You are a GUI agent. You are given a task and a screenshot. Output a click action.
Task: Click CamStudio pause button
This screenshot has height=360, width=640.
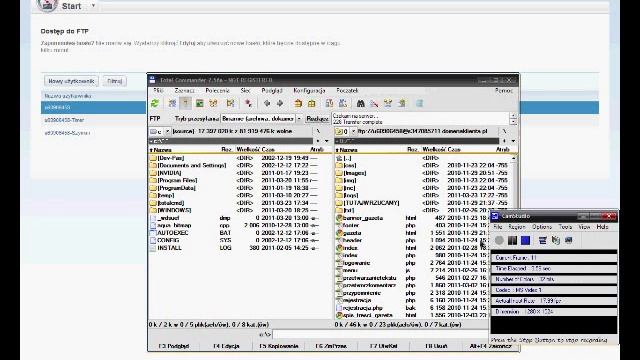point(512,240)
